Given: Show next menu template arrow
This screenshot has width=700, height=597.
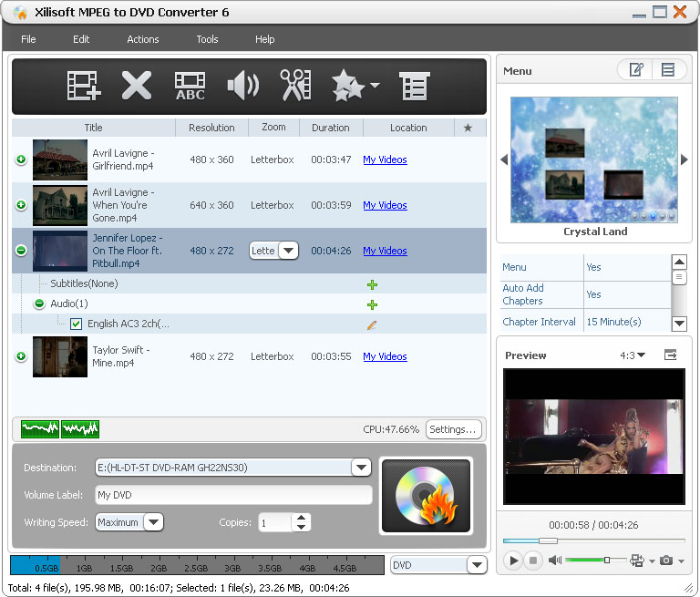Looking at the screenshot, I should pyautogui.click(x=684, y=160).
